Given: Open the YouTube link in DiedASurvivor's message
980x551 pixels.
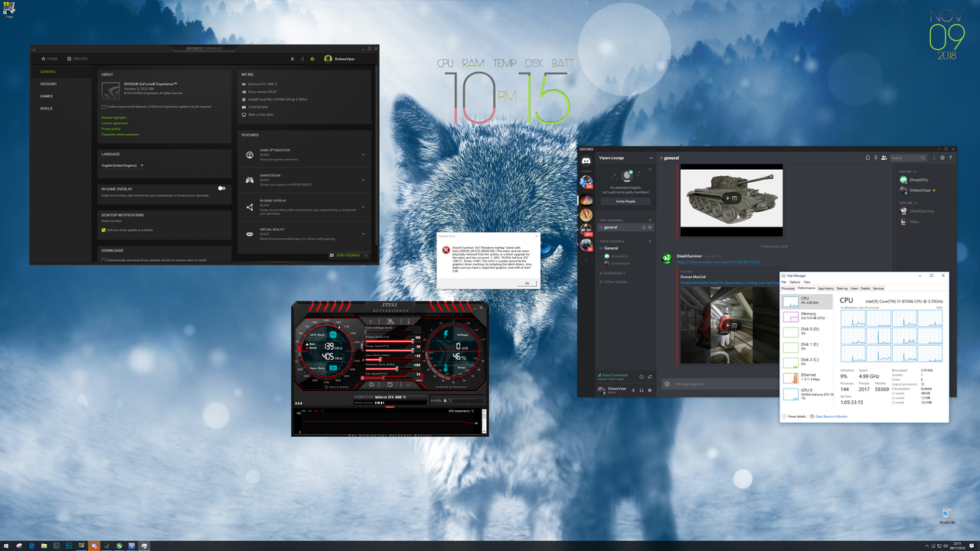Looking at the screenshot, I should [717, 262].
